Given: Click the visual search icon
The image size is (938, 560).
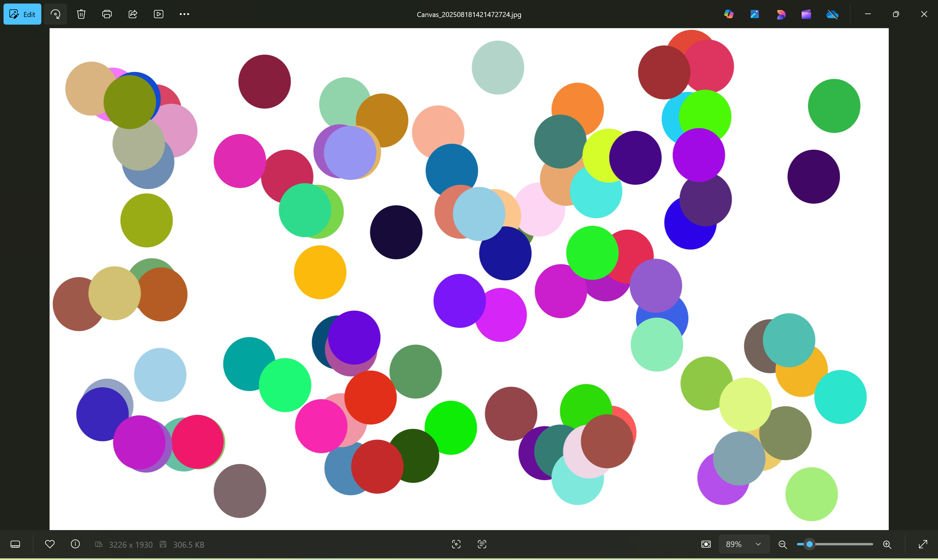Looking at the screenshot, I should 456,544.
